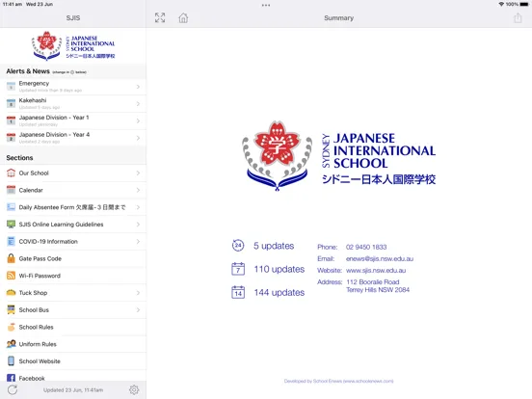Tap the 'Summary' title
This screenshot has height=399, width=532.
pos(338,18)
